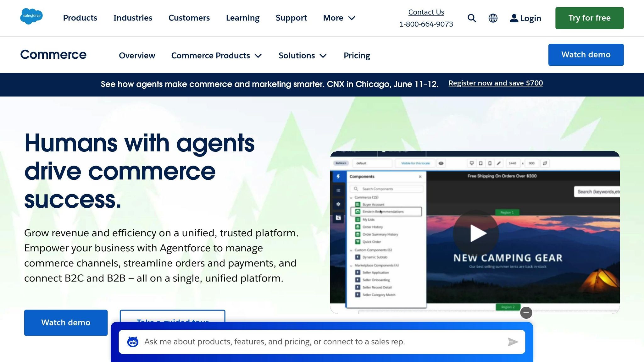Click the Contact Us link

[426, 12]
